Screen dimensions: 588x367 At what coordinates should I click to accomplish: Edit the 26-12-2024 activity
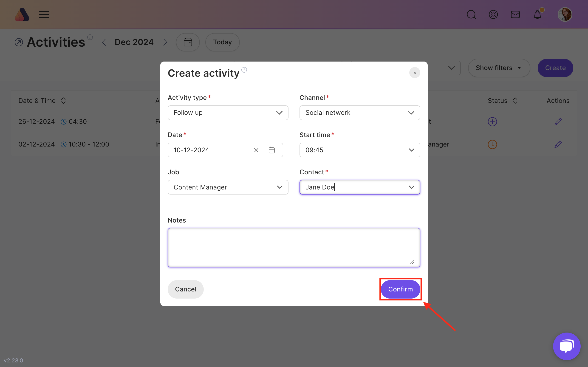(x=558, y=121)
